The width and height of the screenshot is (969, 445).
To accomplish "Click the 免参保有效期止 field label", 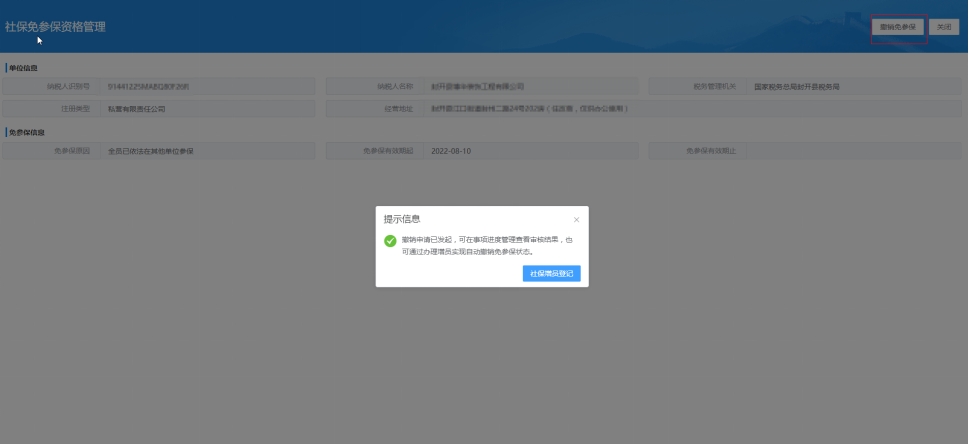I will point(710,151).
